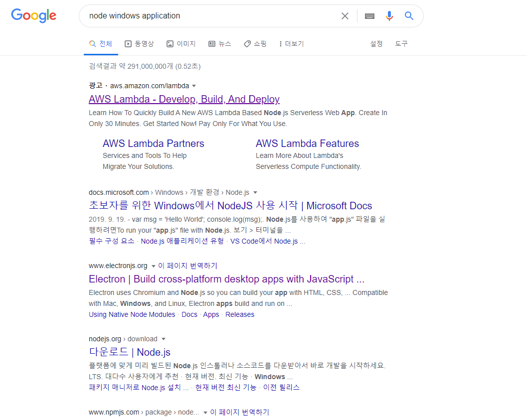
Task: Open the Microsoft Docs NodeJS result title
Action: tap(230, 205)
